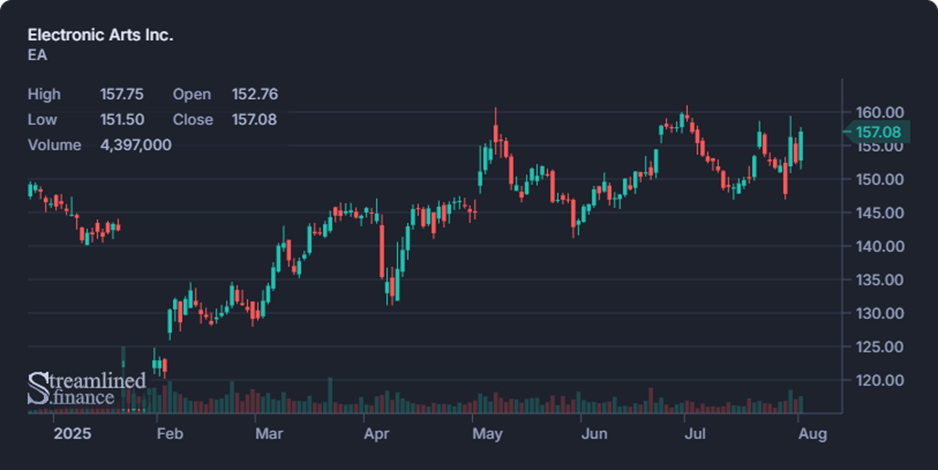
Task: Click the 120.00 price axis label
Action: 879,380
